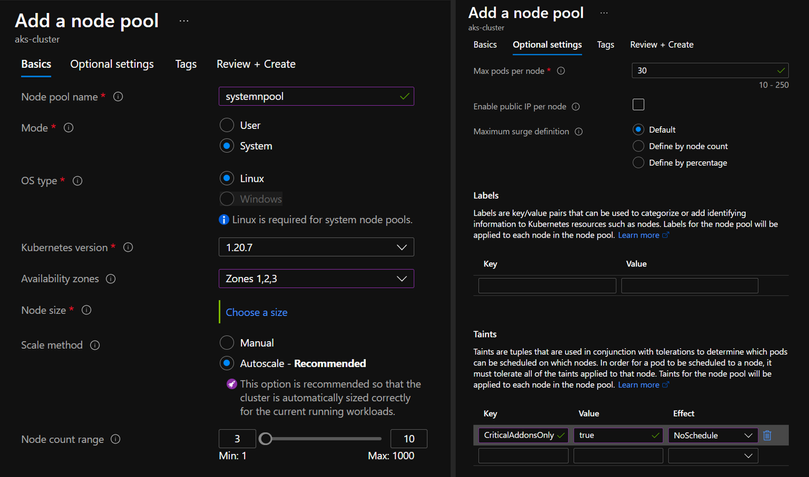Click the node count range slider handle
Image resolution: width=809 pixels, height=477 pixels.
point(265,439)
